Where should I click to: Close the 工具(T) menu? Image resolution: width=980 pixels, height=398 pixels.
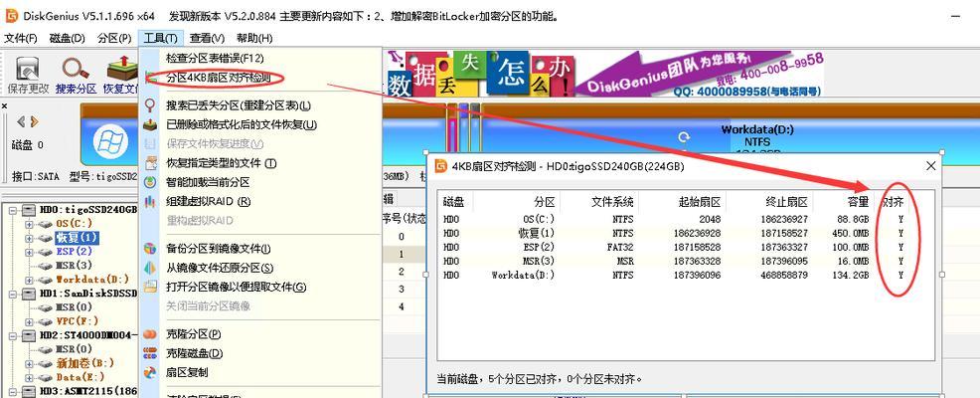click(x=161, y=38)
